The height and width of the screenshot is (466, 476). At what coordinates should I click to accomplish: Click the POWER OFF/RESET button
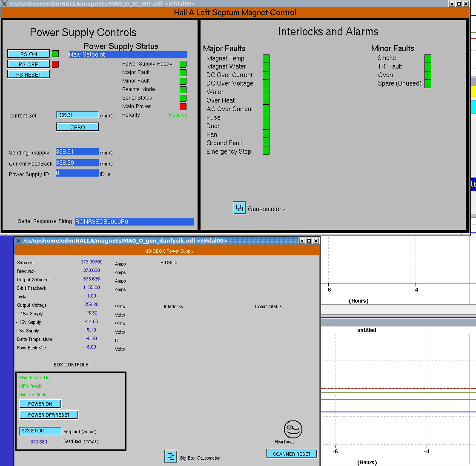[49, 415]
